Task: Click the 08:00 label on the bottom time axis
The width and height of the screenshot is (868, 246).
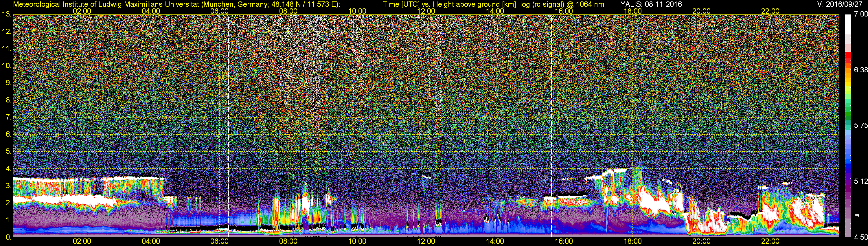Action: [288, 241]
